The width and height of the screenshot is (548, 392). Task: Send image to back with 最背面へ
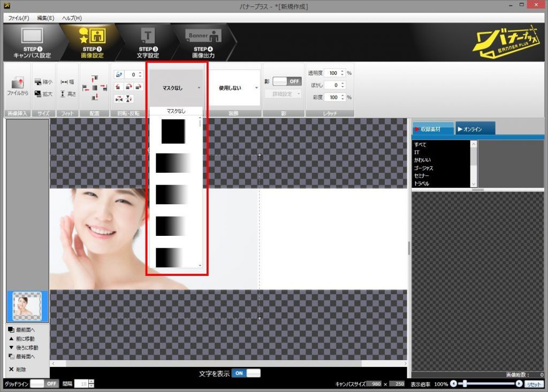click(21, 357)
